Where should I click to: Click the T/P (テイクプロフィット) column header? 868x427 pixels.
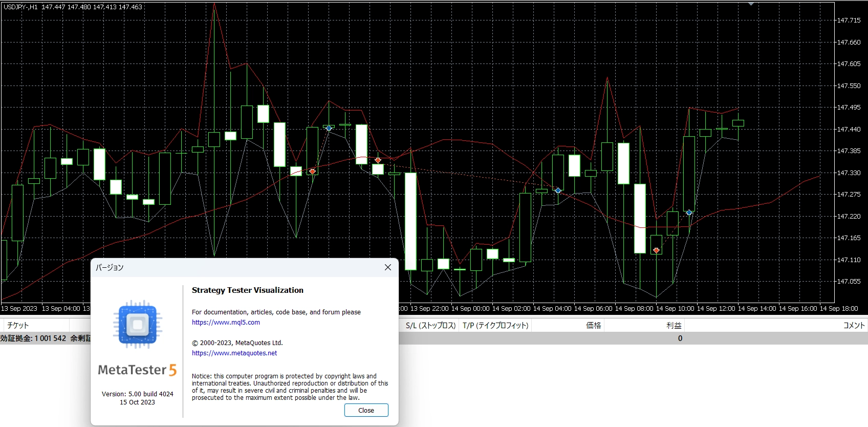[495, 325]
